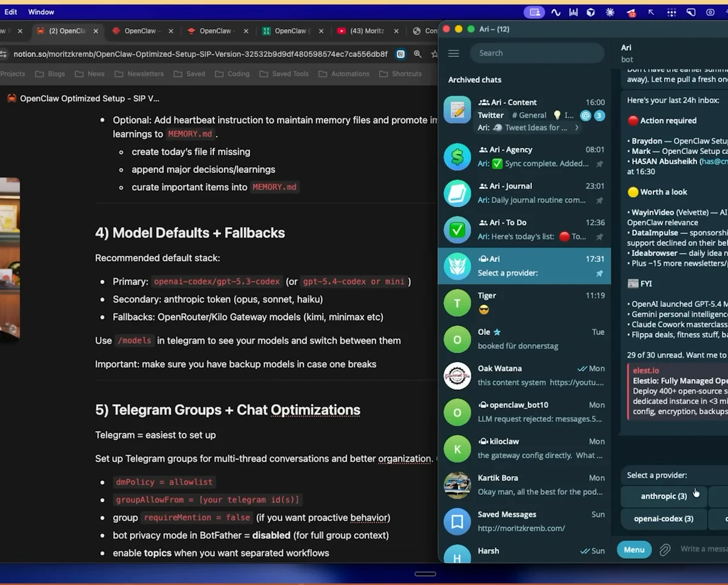Click the Saved Messages bookmark avatar

[x=457, y=521]
